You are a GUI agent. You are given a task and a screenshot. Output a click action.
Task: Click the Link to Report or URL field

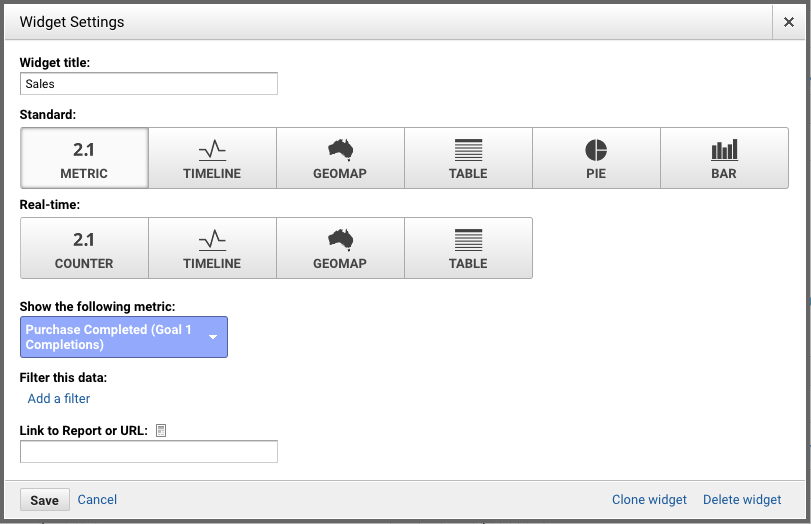pyautogui.click(x=148, y=452)
